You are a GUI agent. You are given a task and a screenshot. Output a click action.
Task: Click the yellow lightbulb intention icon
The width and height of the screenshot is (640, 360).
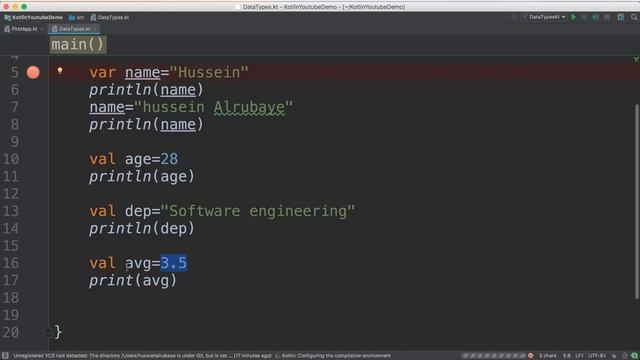[60, 71]
